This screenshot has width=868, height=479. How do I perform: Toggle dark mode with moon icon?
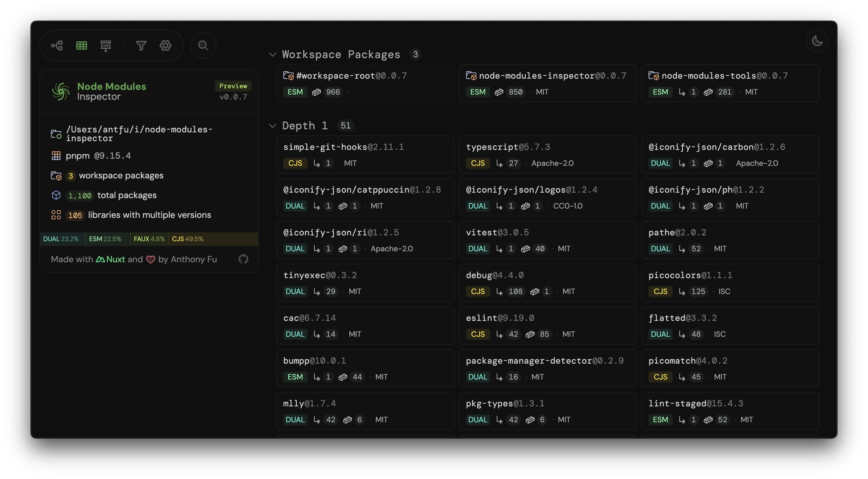[817, 41]
